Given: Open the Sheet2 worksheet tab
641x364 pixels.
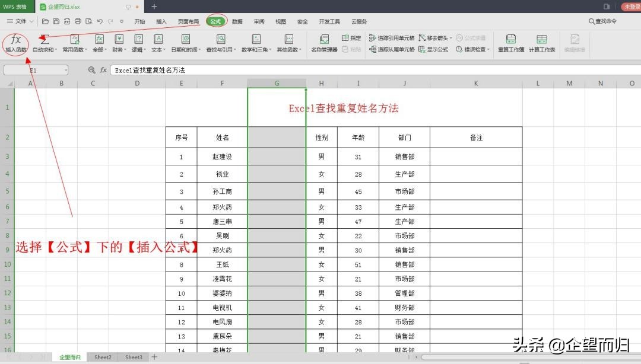Looking at the screenshot, I should (x=103, y=357).
